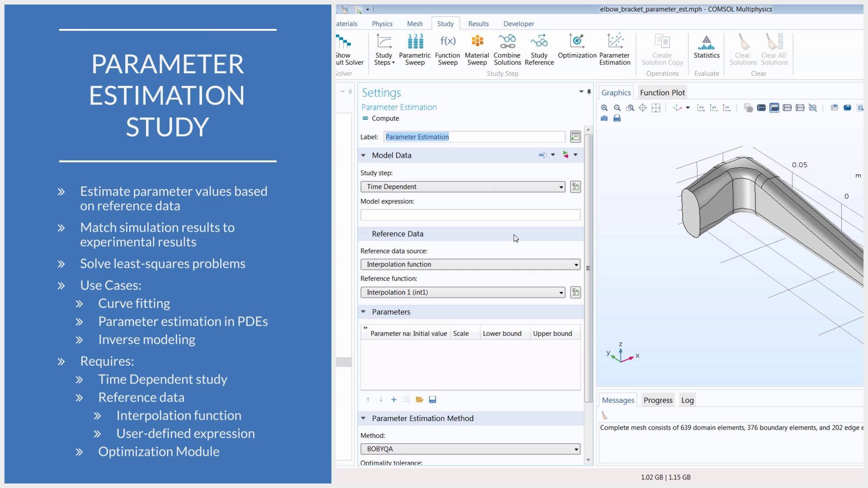Open the Reference function dropdown
This screenshot has height=488, width=868.
(561, 292)
